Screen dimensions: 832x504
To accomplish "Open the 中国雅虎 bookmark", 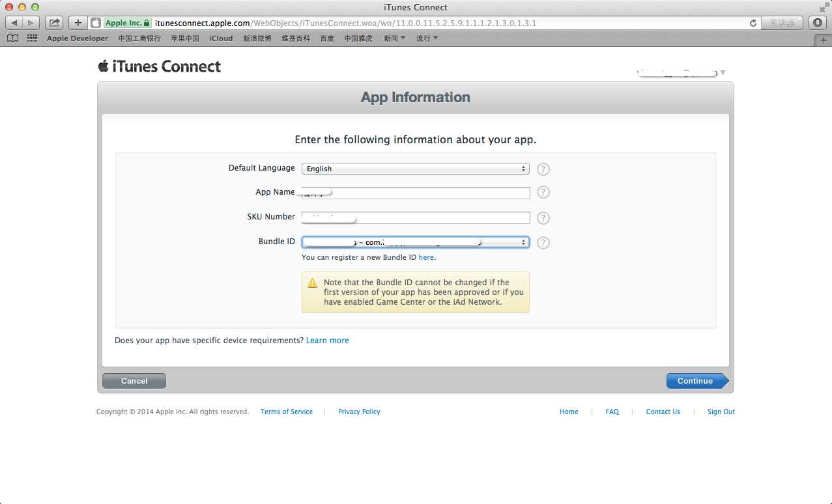I will click(358, 38).
